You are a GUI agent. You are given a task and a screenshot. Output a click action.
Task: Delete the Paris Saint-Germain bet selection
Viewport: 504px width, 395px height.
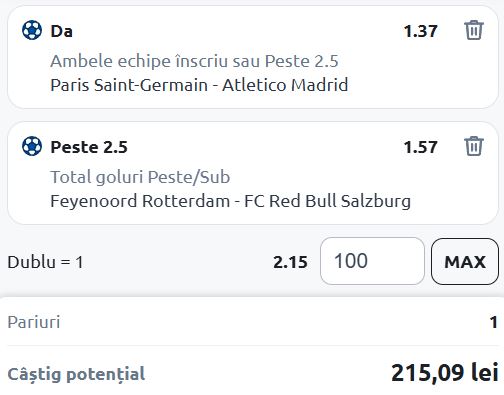tap(474, 30)
